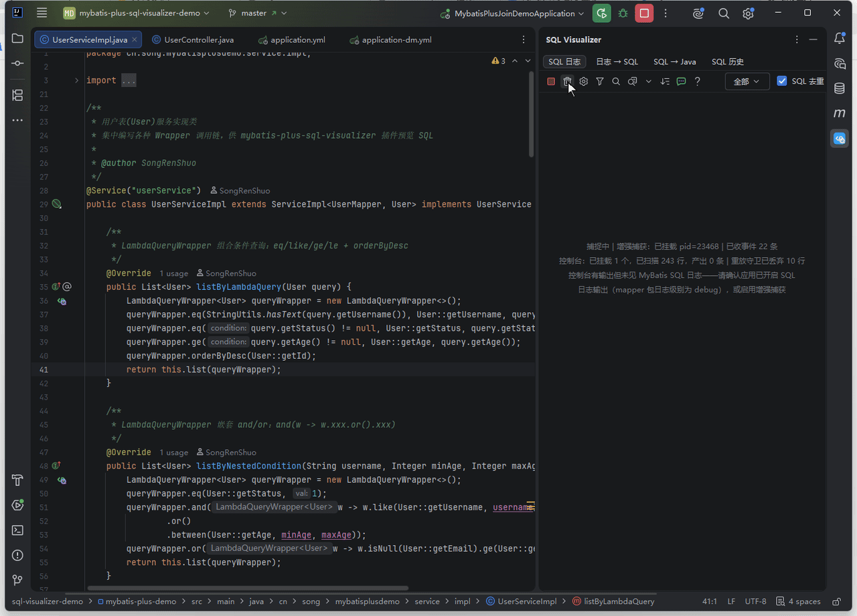Start debugging with the bug icon
This screenshot has width=857, height=616.
623,13
